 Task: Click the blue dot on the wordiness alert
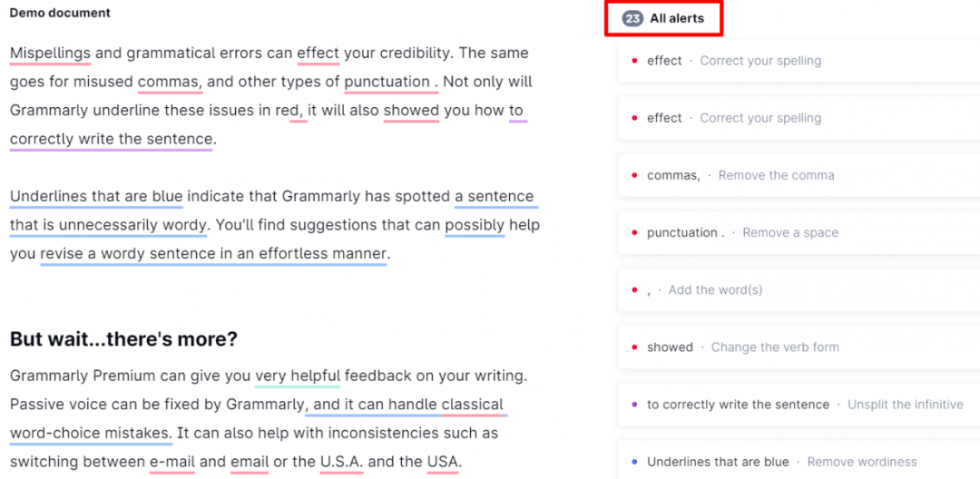click(x=633, y=462)
